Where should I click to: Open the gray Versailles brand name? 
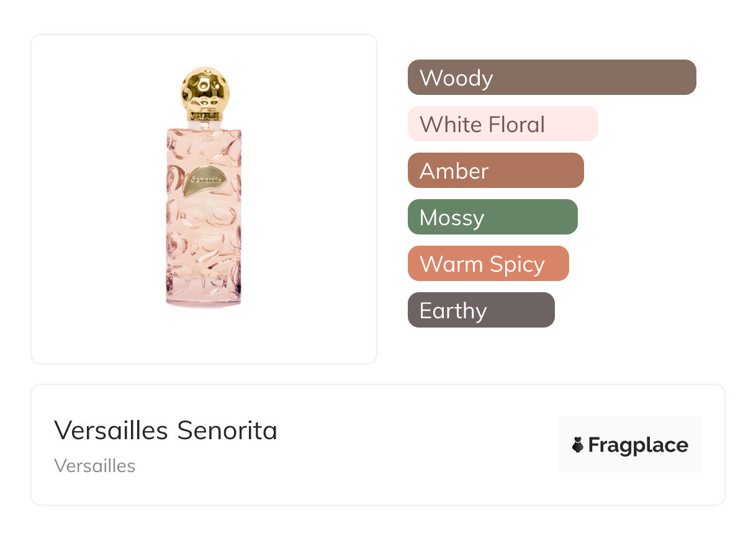95,465
